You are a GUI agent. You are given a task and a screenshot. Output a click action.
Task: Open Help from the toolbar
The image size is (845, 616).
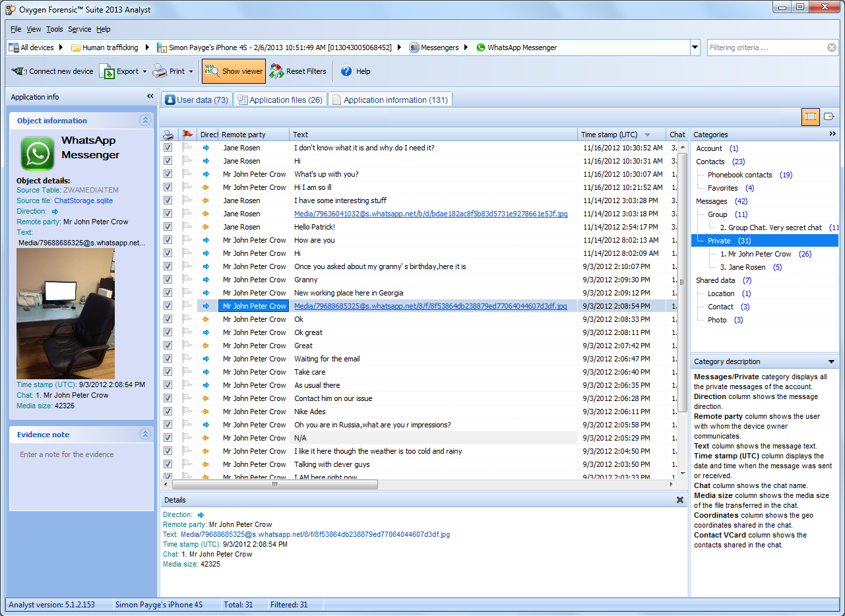pyautogui.click(x=346, y=71)
